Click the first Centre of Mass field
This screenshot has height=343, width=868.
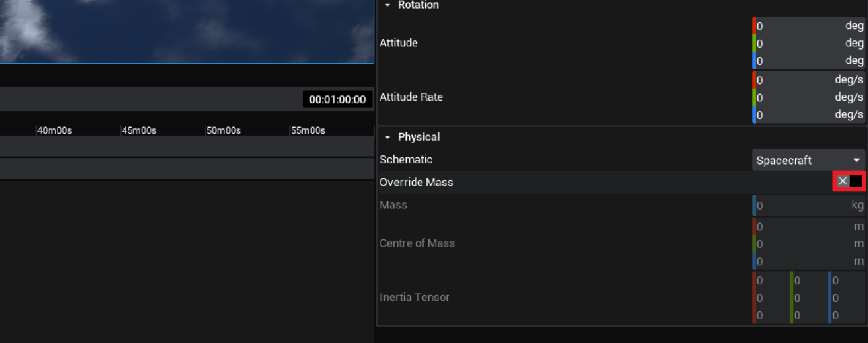807,227
